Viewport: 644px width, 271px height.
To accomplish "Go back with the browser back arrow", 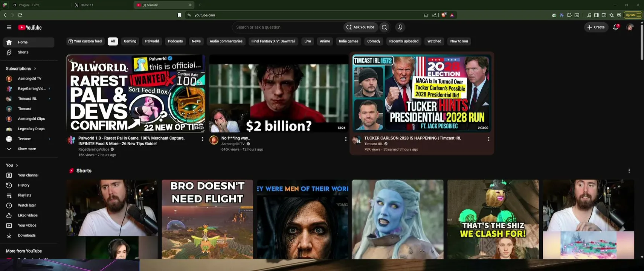I will click(5, 15).
